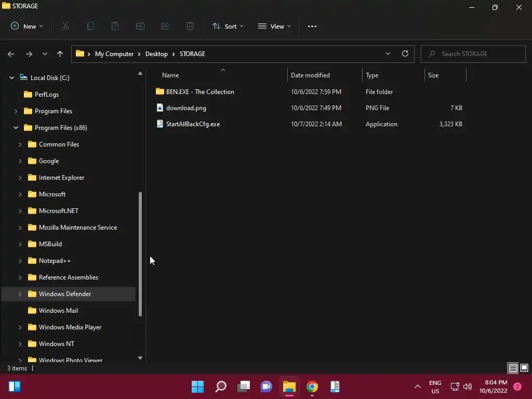Launch Google Chrome from taskbar
Screen dimensions: 532x399
click(x=312, y=387)
